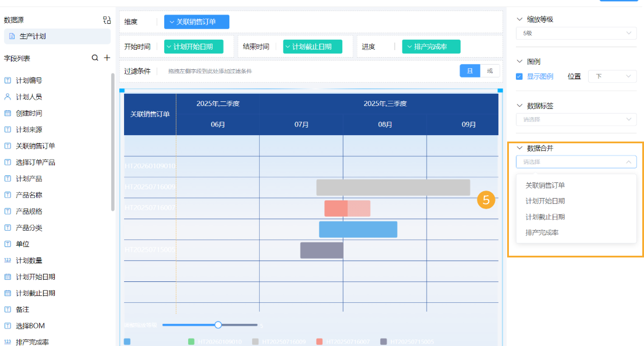Choose 关联销售订单 from merge options

[x=545, y=185]
